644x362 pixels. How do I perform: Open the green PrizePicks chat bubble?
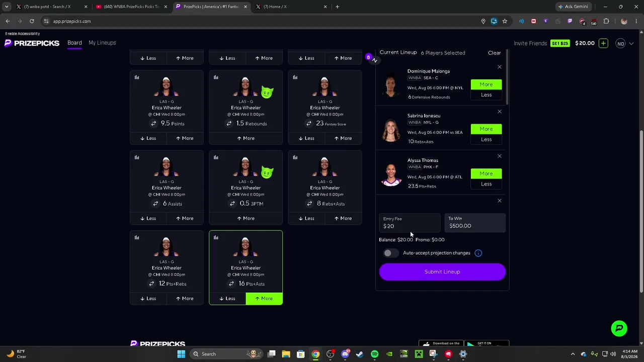[x=619, y=328]
